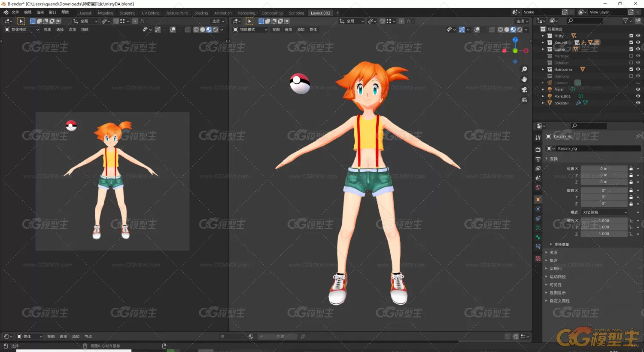Toggle lock on scale Z
The height and width of the screenshot is (352, 644).
tap(631, 234)
